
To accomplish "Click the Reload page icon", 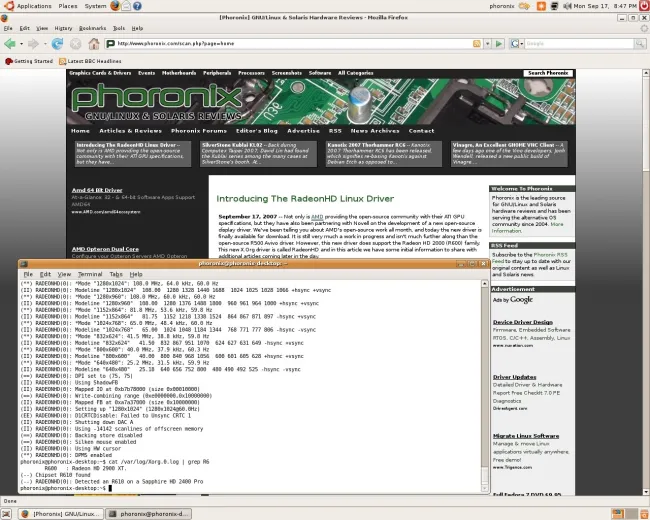I will 57,44.
